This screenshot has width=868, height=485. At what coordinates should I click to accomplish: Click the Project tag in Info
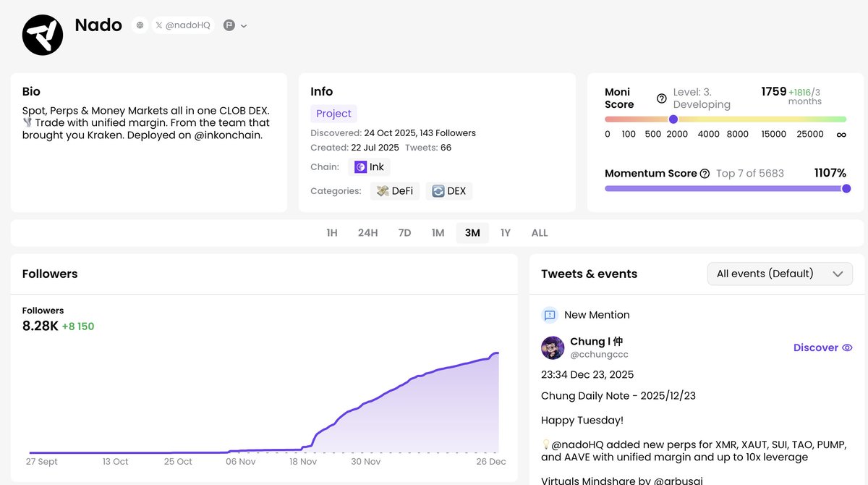pyautogui.click(x=333, y=114)
